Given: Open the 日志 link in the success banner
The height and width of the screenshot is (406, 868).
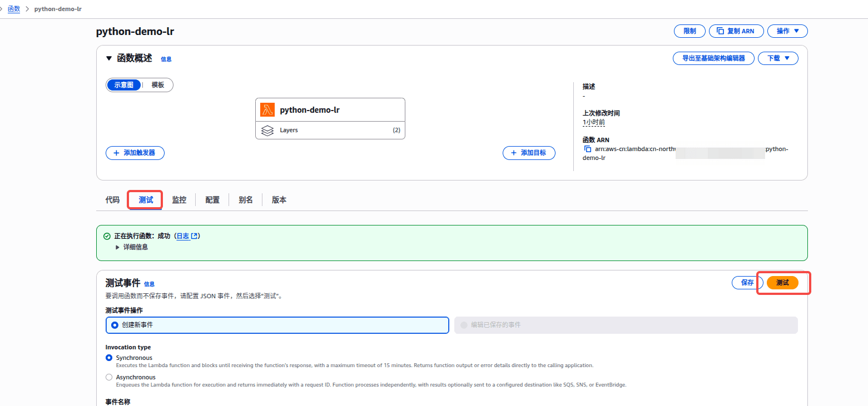Looking at the screenshot, I should [187, 236].
